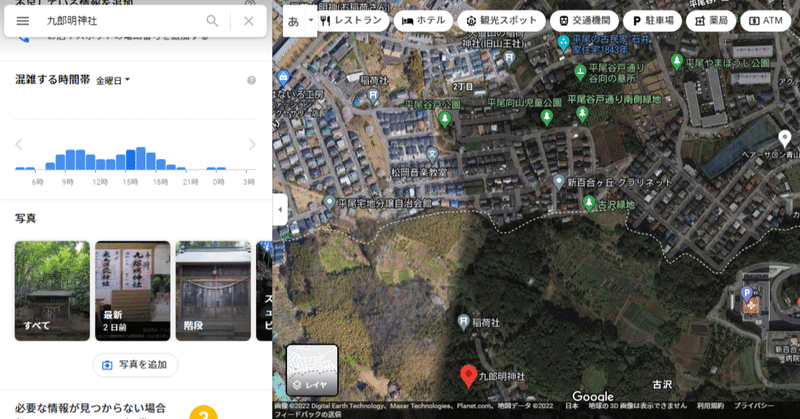Open the すべて photos thumbnail

pyautogui.click(x=52, y=291)
